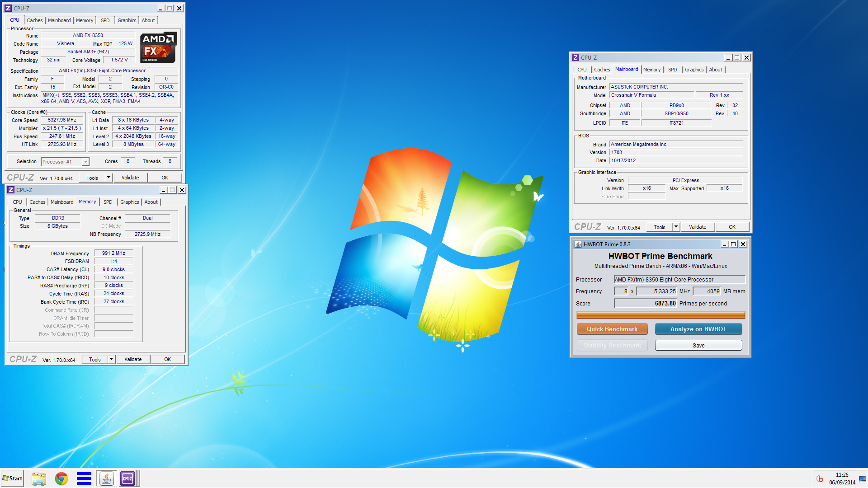The height and width of the screenshot is (488, 868).
Task: Open Windows Explorer from the taskbar
Action: [39, 479]
